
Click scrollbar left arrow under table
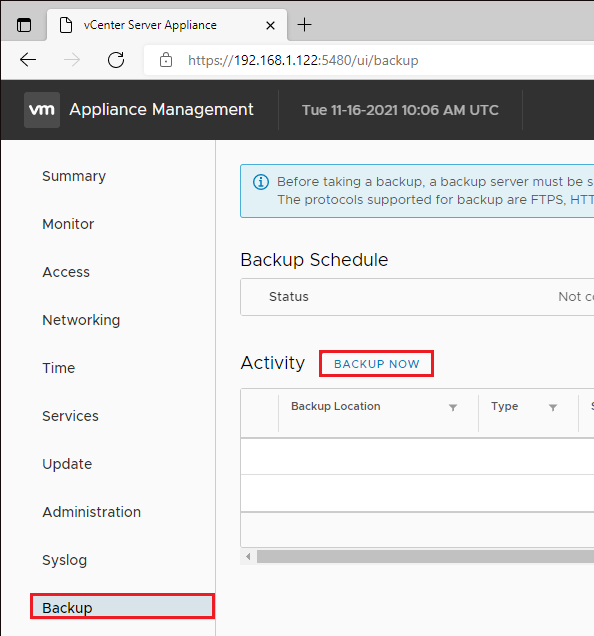click(x=248, y=556)
